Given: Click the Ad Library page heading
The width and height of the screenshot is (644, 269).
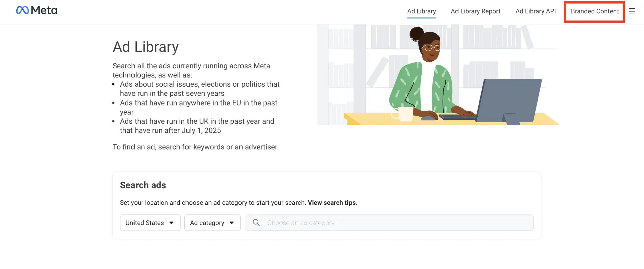Looking at the screenshot, I should [x=146, y=47].
